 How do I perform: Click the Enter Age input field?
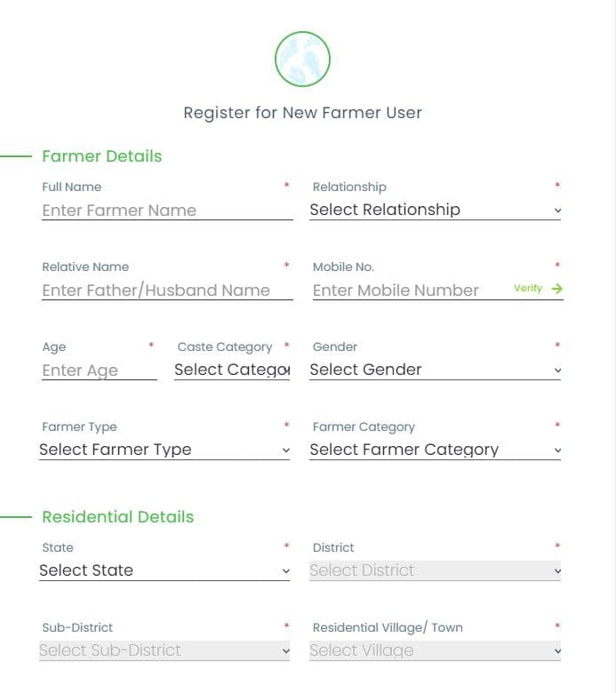click(x=99, y=370)
